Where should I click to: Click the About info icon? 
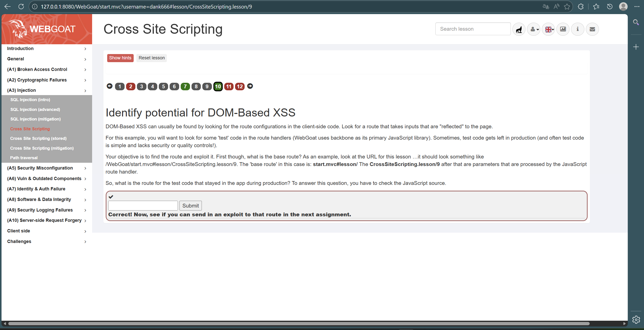tap(578, 29)
